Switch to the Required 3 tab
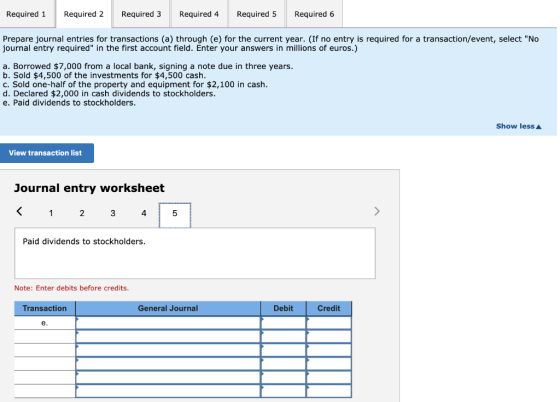 coord(141,14)
